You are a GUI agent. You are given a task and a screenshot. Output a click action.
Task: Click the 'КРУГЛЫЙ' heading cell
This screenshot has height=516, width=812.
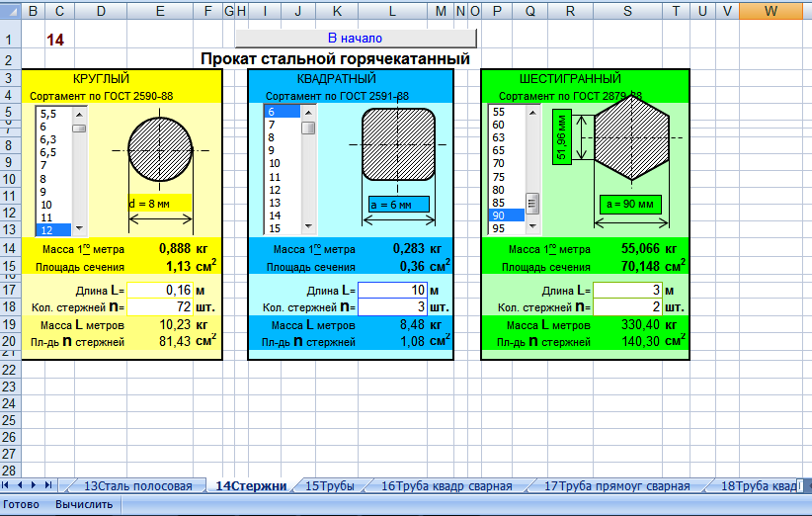[101, 79]
